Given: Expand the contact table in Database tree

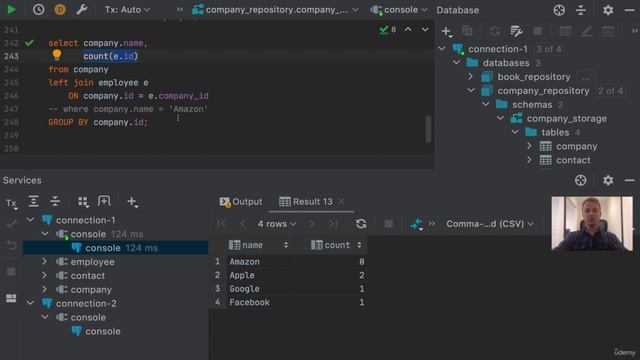Looking at the screenshot, I should (529, 160).
